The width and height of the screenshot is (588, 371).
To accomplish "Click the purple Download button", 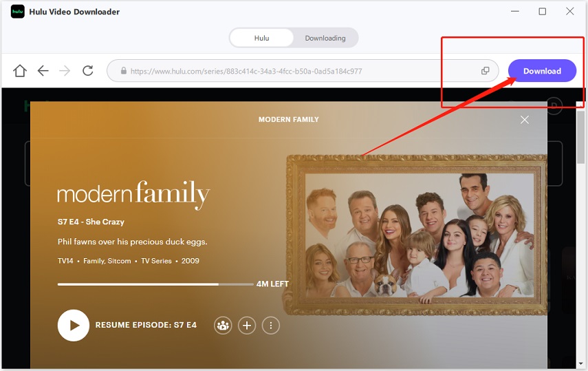I will (542, 71).
